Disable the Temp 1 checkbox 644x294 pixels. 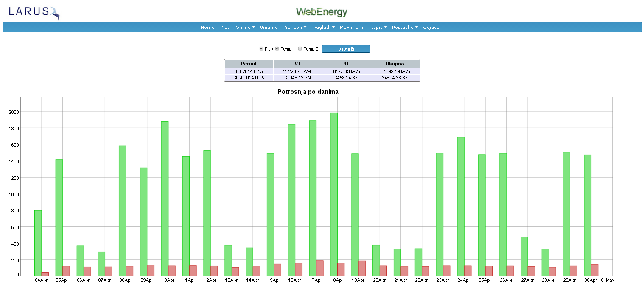click(x=277, y=49)
